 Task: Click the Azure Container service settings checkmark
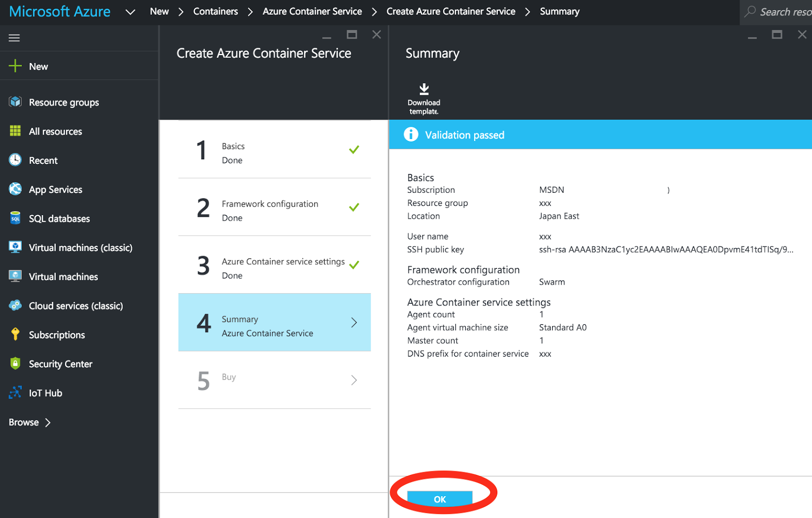click(x=354, y=265)
